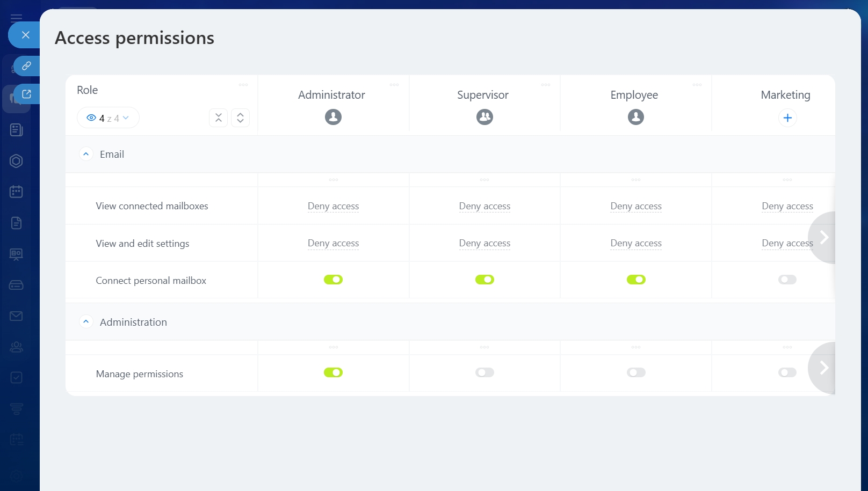Turn off Manage permissions for Administrator
Viewport: 868px width, 491px height.
pos(333,372)
